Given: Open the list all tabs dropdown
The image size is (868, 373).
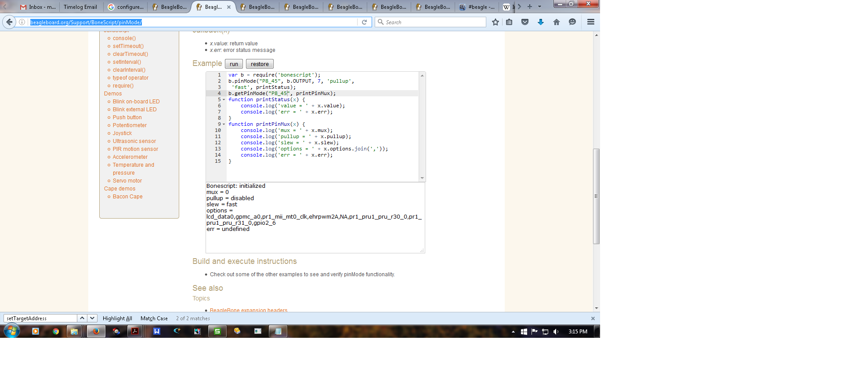Looking at the screenshot, I should click(539, 7).
